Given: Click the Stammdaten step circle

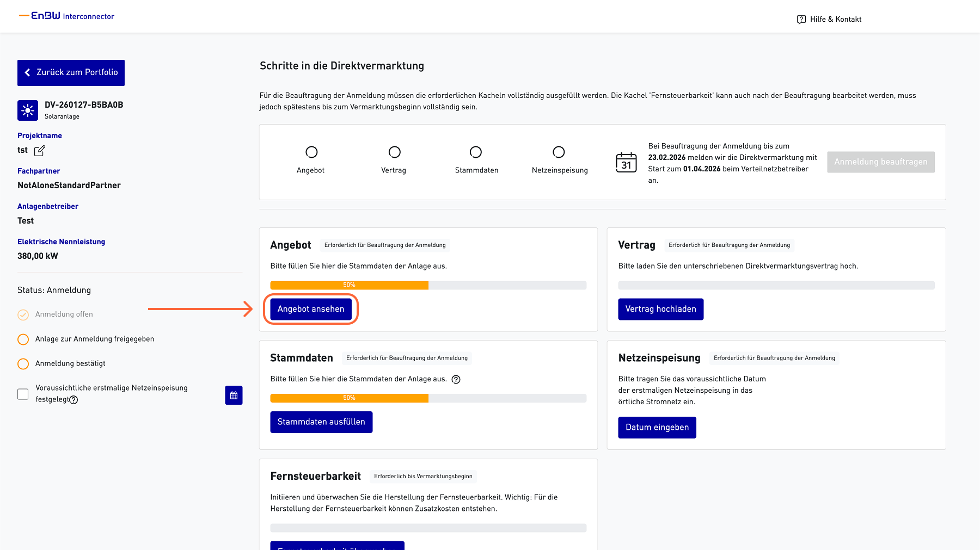Looking at the screenshot, I should point(476,152).
